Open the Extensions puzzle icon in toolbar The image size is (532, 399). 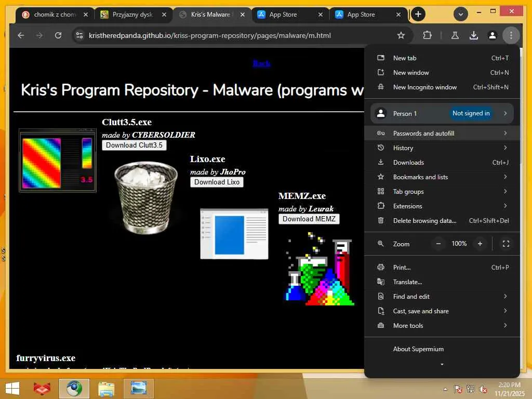coord(427,35)
